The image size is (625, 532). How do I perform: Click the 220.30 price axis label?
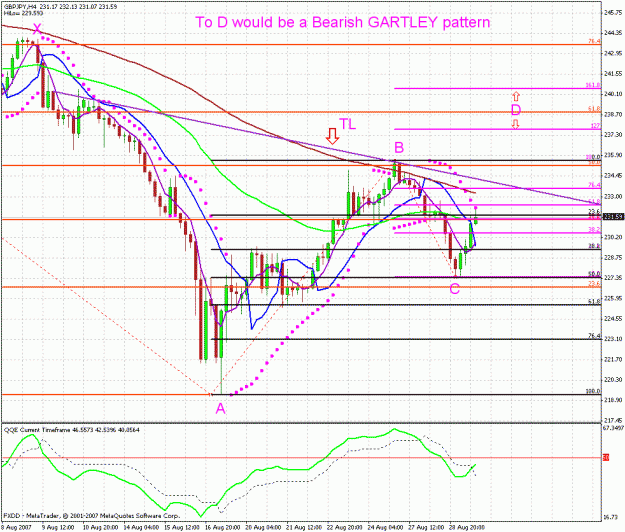613,380
